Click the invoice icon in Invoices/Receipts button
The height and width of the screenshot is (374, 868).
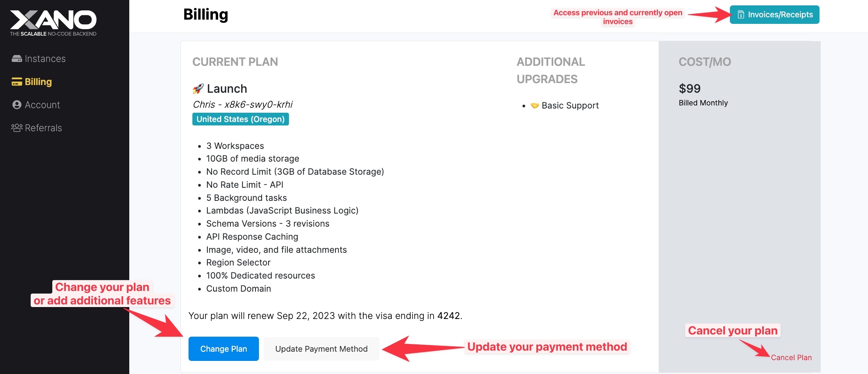(x=741, y=15)
